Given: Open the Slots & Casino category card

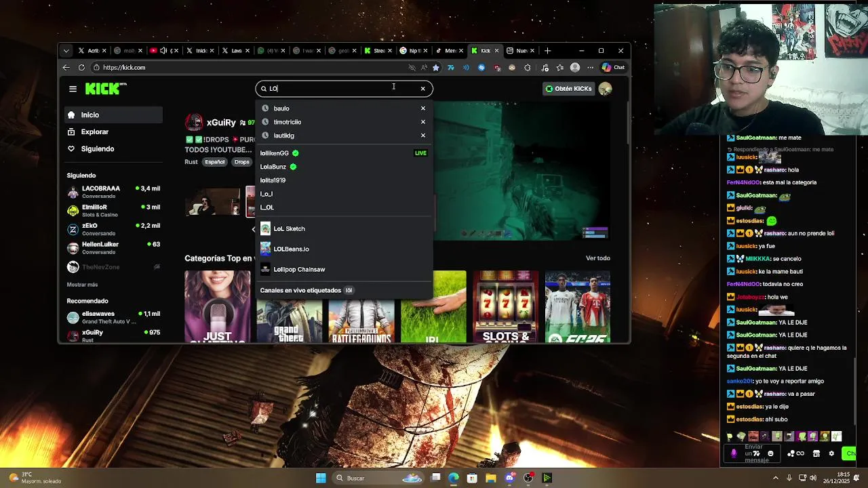Looking at the screenshot, I should pyautogui.click(x=505, y=306).
